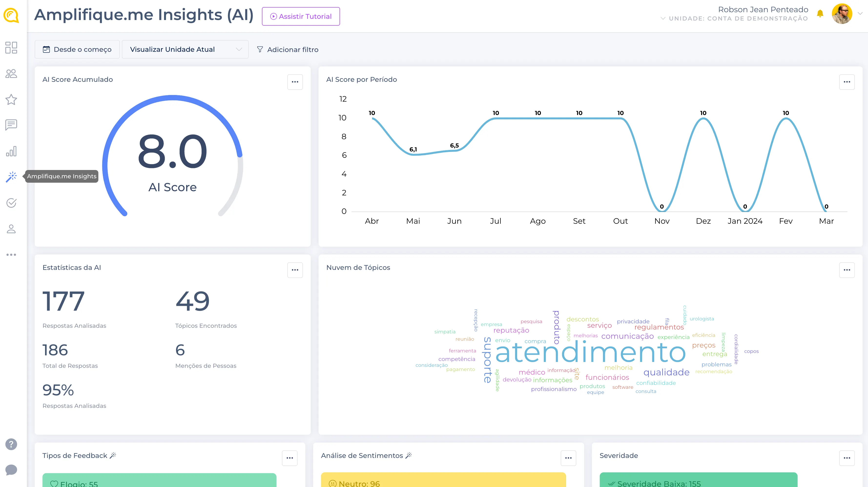Viewport: 868px width, 487px height.
Task: Click the check circle tasks sidebar icon
Action: [x=11, y=203]
